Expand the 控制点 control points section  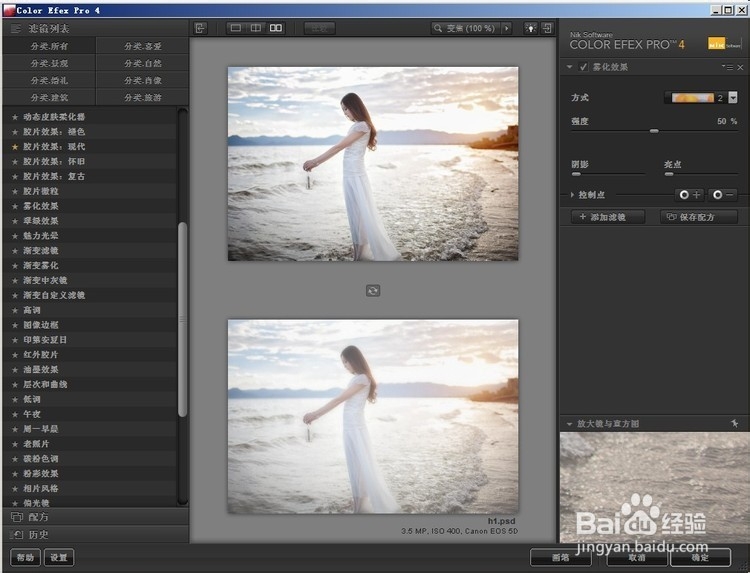[572, 195]
